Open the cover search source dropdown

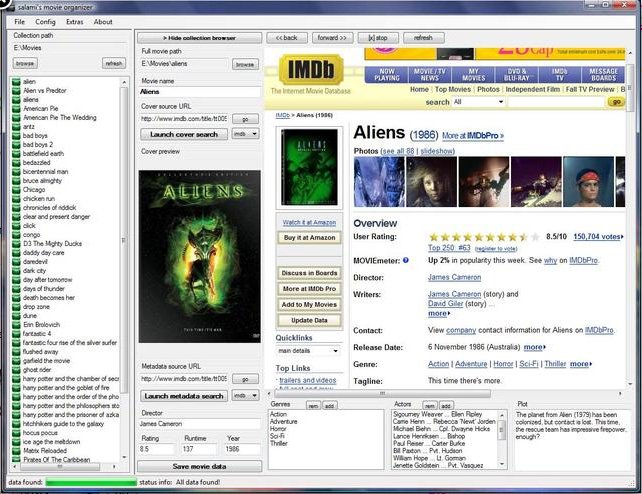246,134
